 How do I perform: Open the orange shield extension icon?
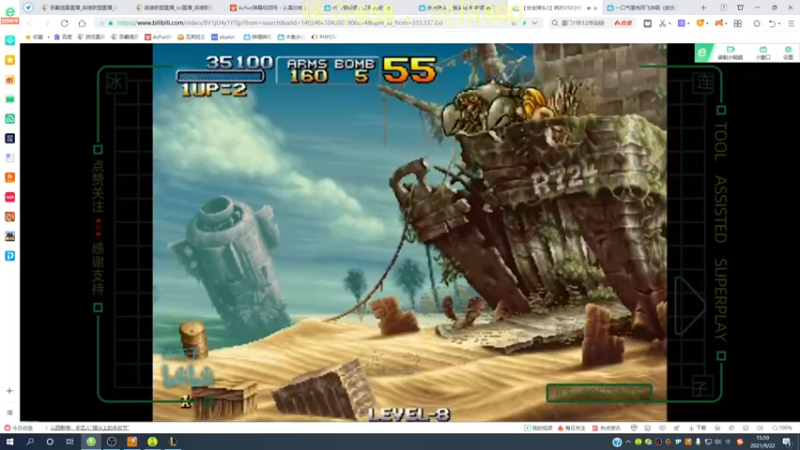(x=700, y=23)
